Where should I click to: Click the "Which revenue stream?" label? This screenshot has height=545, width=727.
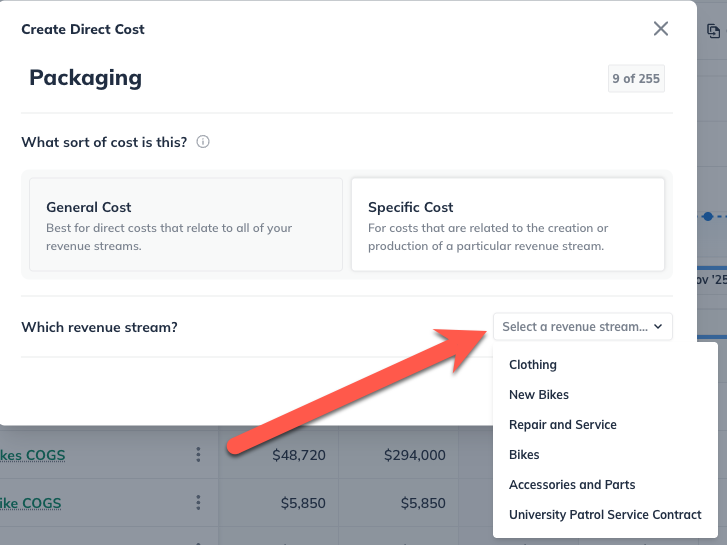[99, 327]
